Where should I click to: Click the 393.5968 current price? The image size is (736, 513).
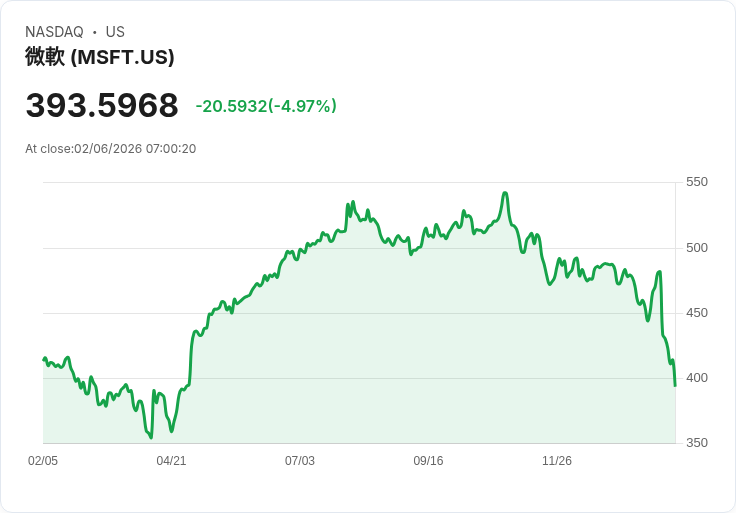[102, 105]
